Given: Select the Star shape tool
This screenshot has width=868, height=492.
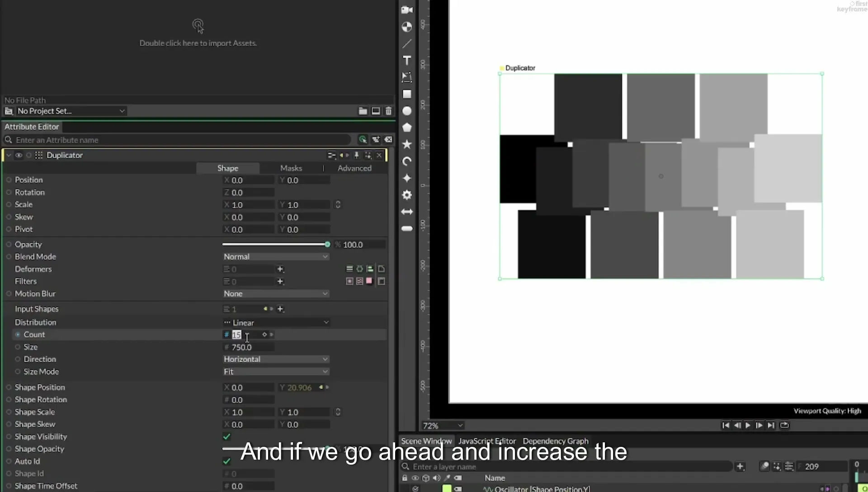Looking at the screenshot, I should coord(407,144).
